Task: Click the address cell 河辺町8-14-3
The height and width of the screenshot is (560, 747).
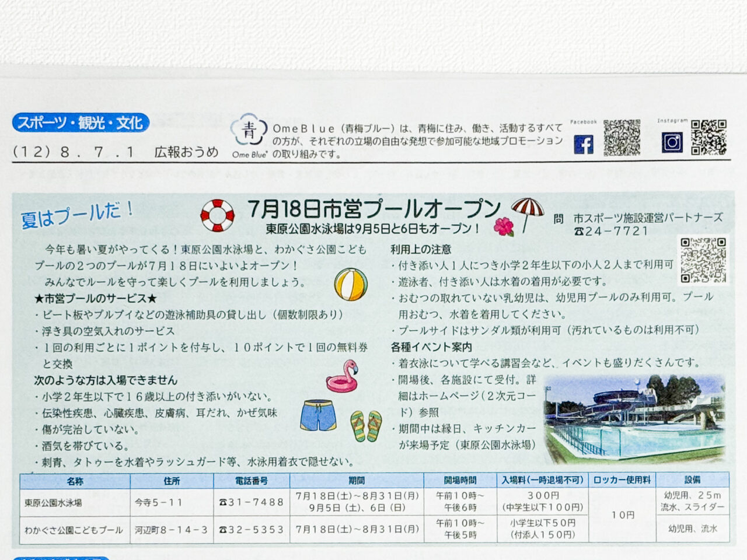Action: [x=171, y=530]
